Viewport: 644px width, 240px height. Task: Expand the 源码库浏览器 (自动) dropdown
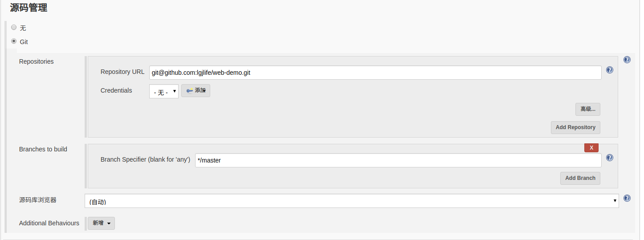(x=351, y=201)
